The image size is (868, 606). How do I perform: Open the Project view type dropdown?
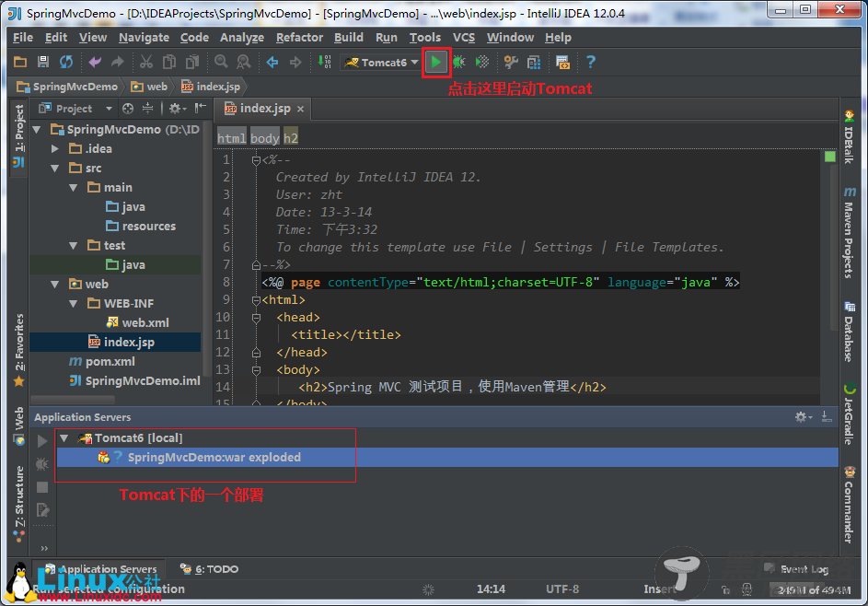(109, 109)
